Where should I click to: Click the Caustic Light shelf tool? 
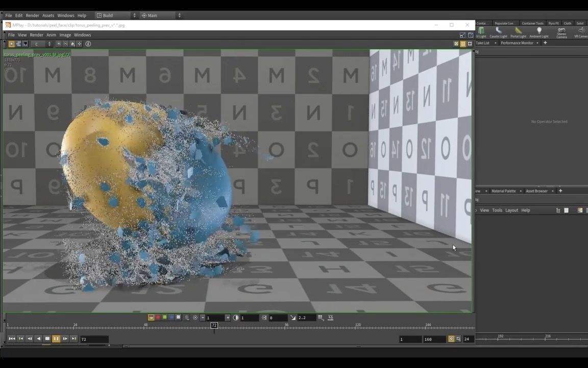tap(498, 33)
